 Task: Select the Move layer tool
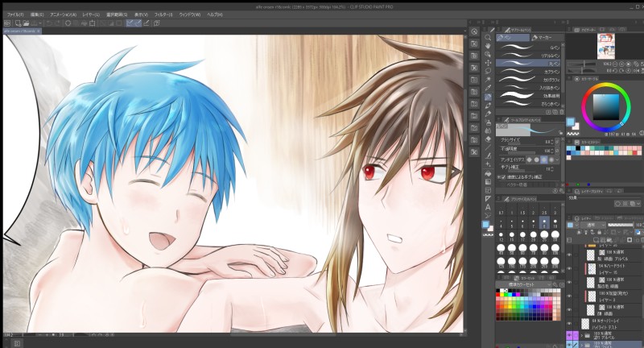[x=488, y=63]
